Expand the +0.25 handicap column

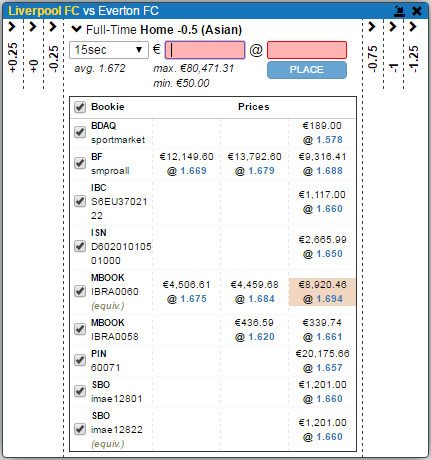click(12, 27)
